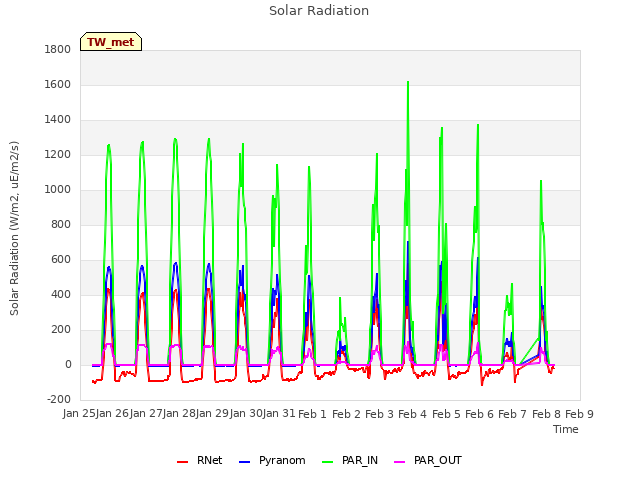Screen dimensions: 640x480
Task: Click the Jan 26 x-axis date label
Action: tap(113, 414)
